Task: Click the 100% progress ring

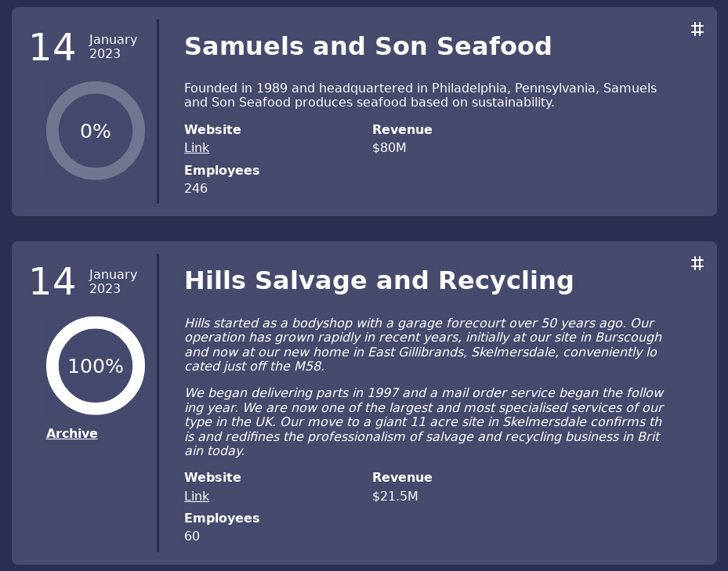Action: coord(96,366)
